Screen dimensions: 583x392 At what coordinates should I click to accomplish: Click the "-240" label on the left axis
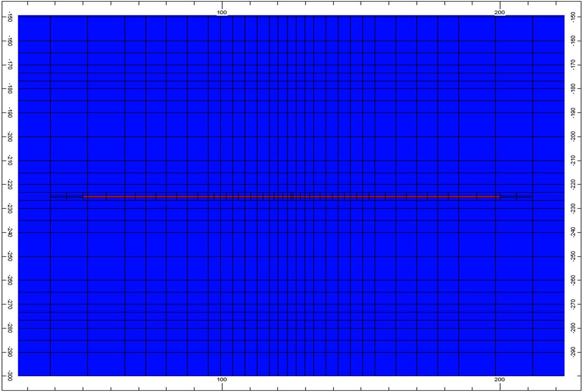pos(9,233)
